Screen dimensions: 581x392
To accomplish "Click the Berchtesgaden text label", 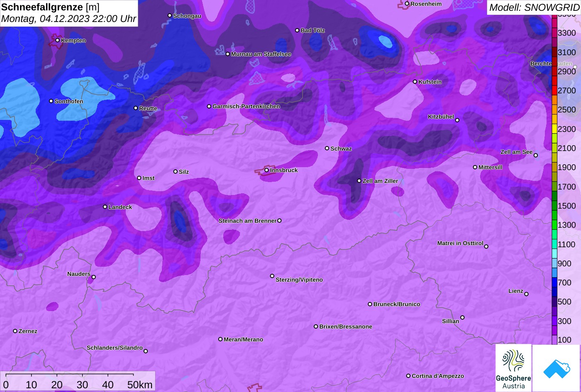I will (x=551, y=64).
